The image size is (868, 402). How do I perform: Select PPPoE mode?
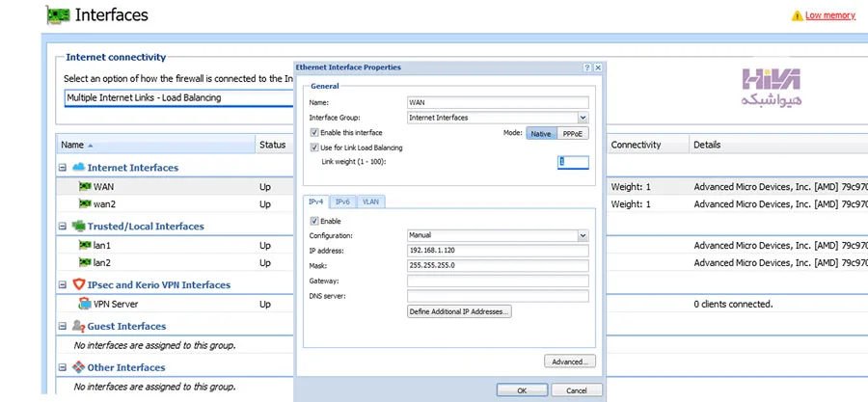coord(572,134)
